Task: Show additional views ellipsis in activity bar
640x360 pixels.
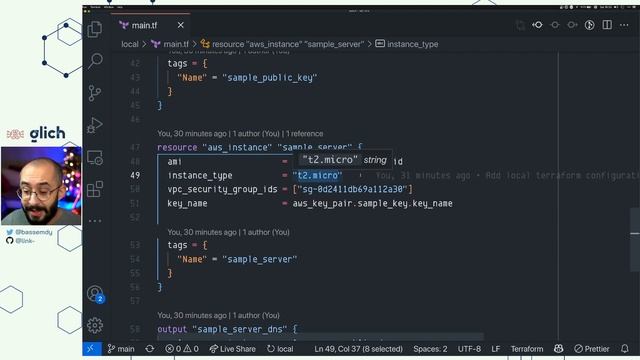Action: point(95,221)
